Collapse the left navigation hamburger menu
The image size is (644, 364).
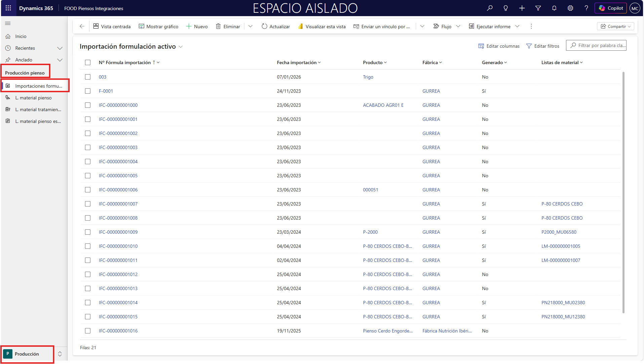8,24
